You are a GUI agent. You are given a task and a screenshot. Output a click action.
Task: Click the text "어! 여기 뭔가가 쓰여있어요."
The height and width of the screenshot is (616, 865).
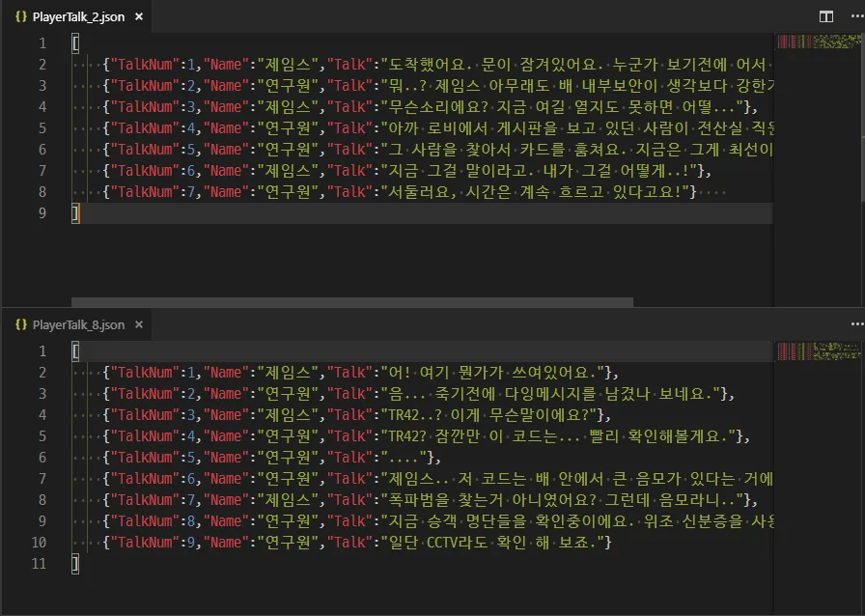(x=492, y=373)
